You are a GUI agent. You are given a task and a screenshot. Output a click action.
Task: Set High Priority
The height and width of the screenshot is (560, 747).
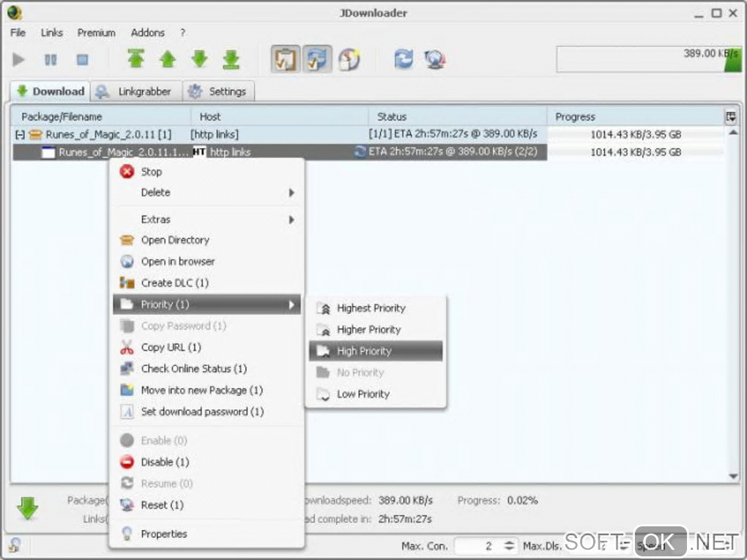(376, 351)
